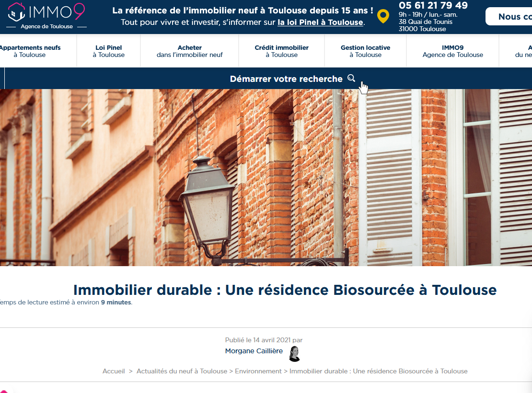Open the Crédit immobilier à Toulouse menu
This screenshot has height=393, width=532.
[282, 51]
